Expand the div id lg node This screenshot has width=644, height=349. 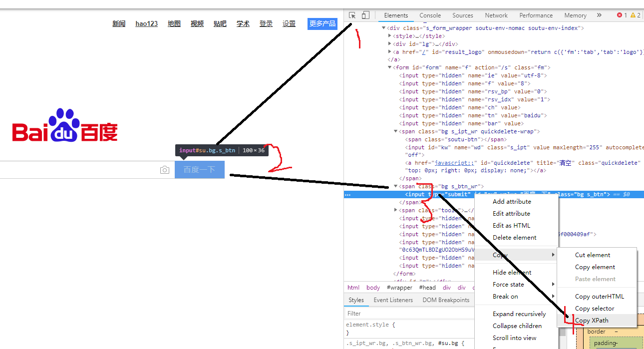[x=390, y=44]
